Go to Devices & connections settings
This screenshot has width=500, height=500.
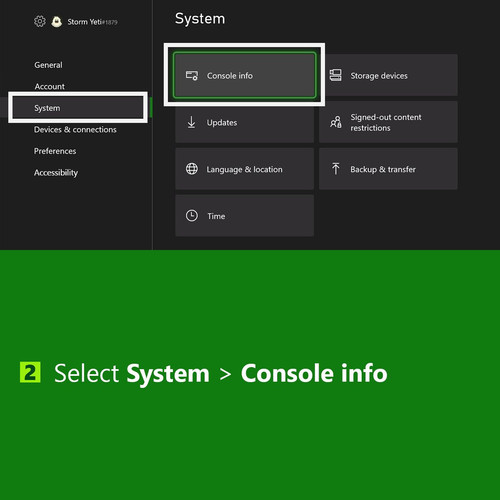pos(75,129)
